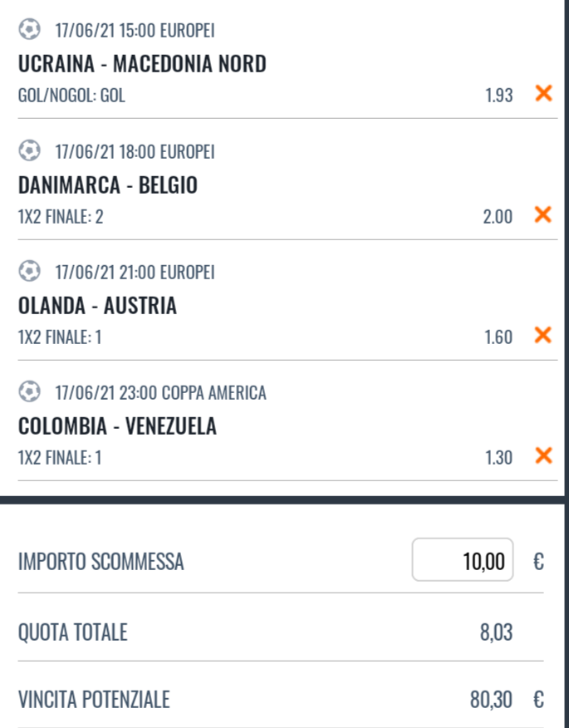The image size is (569, 728).
Task: Select the Gol/NoGol: Gol bet line
Action: pyautogui.click(x=71, y=95)
